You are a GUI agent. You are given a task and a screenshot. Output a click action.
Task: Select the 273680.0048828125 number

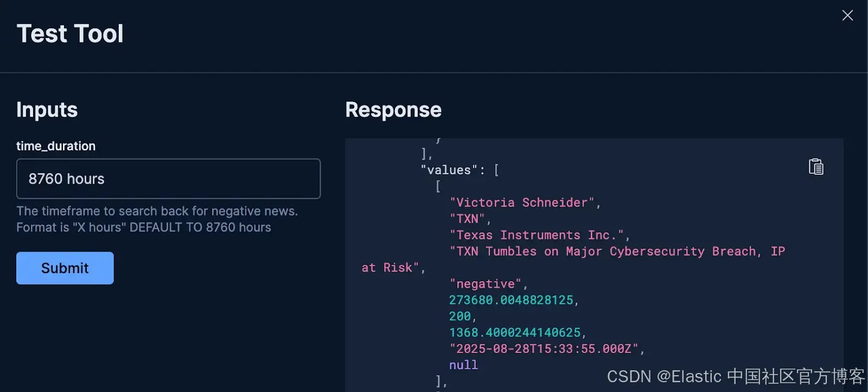tap(511, 300)
